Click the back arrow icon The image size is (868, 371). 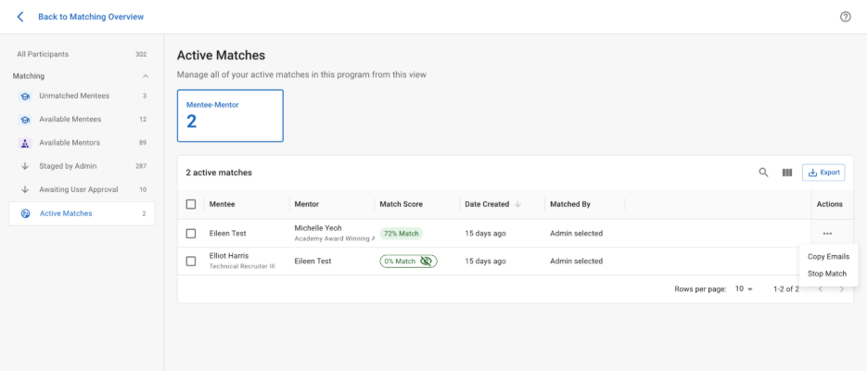point(20,17)
